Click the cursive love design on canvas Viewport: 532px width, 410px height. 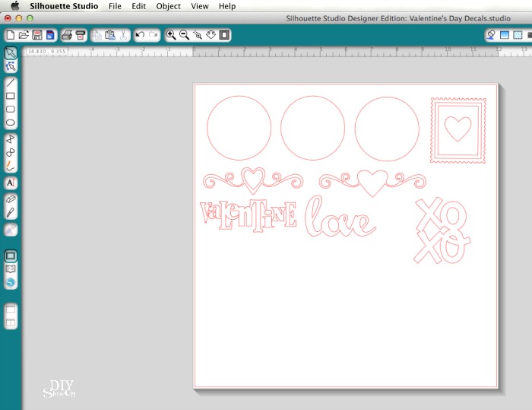[x=339, y=219]
